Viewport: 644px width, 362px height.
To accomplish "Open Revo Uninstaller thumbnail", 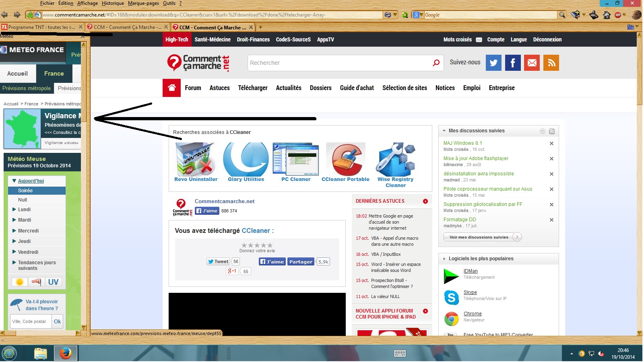I will [196, 159].
